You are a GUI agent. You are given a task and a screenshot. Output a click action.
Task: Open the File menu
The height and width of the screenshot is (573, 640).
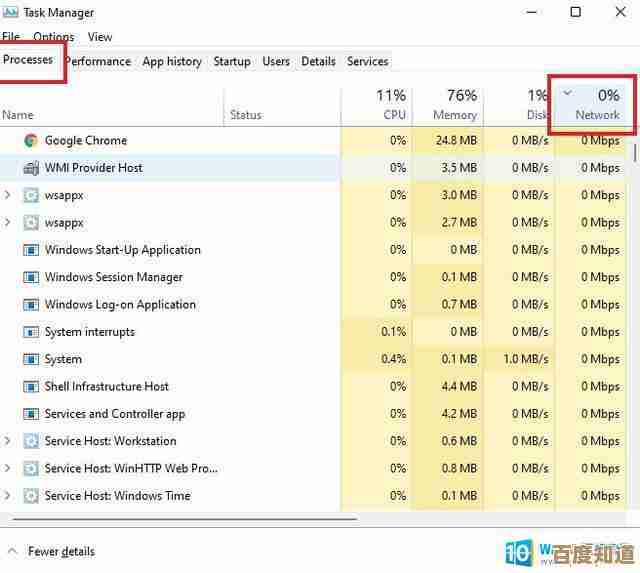point(11,37)
